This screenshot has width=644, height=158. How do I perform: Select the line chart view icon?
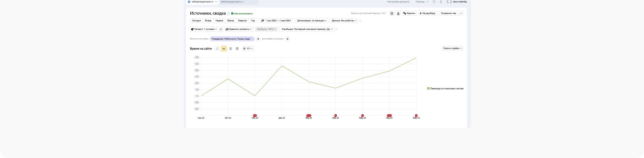[x=224, y=49]
